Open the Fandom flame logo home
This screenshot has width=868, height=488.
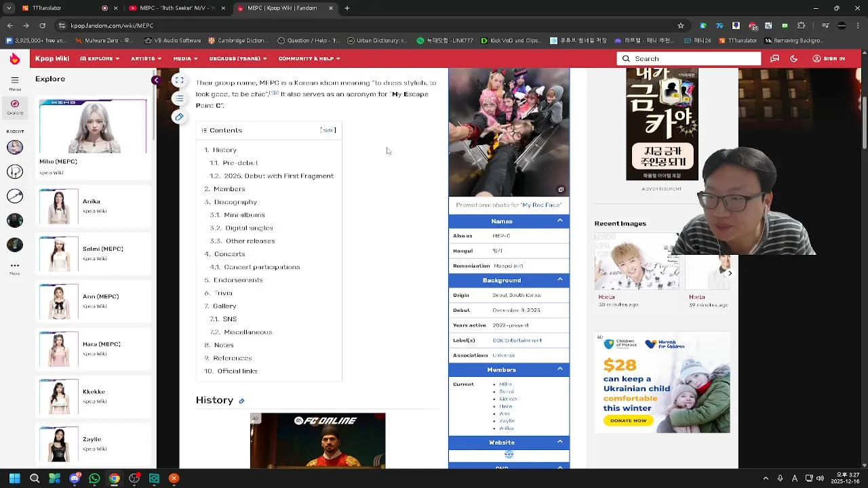point(14,58)
